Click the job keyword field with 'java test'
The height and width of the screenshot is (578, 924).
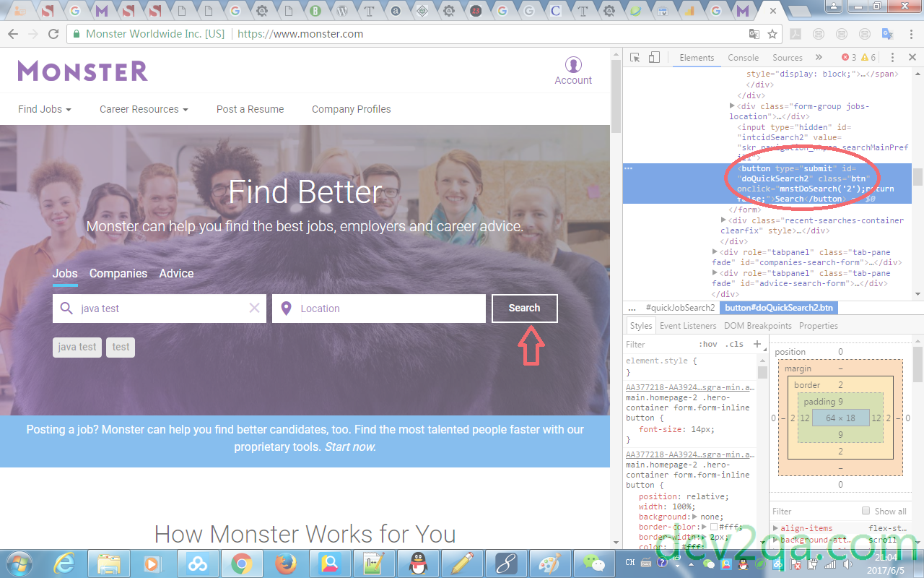click(x=160, y=309)
